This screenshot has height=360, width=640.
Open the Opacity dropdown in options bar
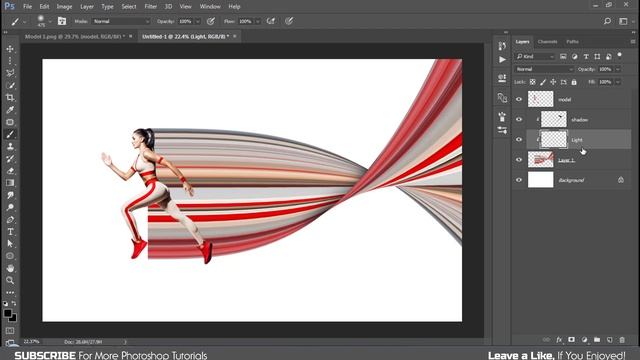(x=198, y=21)
